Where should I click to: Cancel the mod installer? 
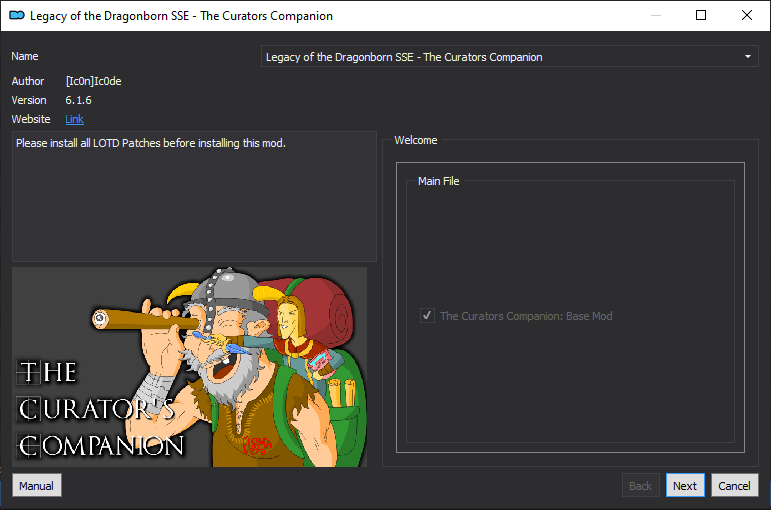click(734, 485)
